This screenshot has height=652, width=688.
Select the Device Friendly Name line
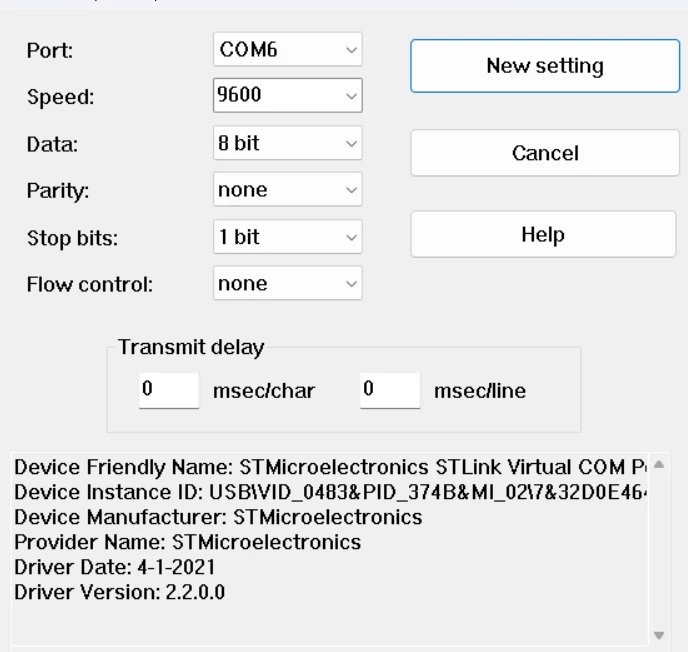(x=330, y=467)
